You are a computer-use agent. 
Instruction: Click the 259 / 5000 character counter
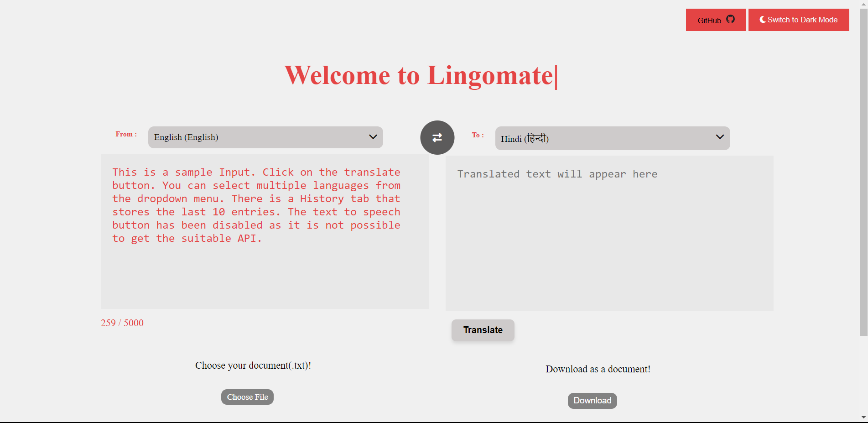(x=122, y=323)
